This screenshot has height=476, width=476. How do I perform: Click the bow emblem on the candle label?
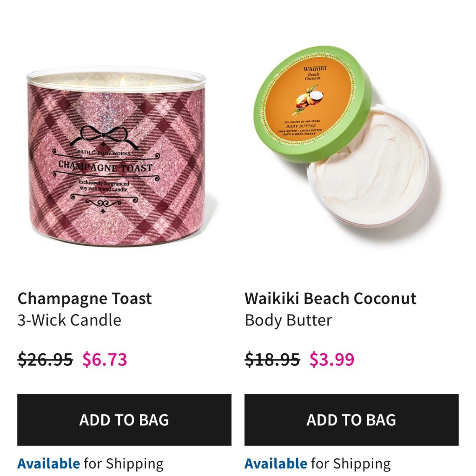pyautogui.click(x=103, y=137)
